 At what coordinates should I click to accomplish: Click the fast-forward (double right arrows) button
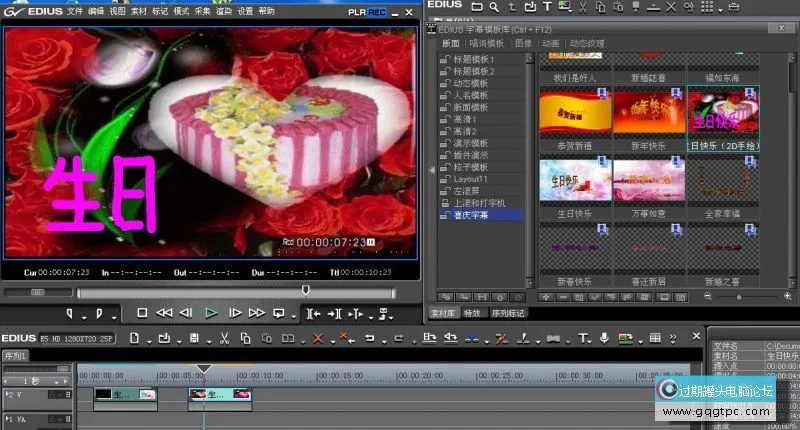[257, 313]
